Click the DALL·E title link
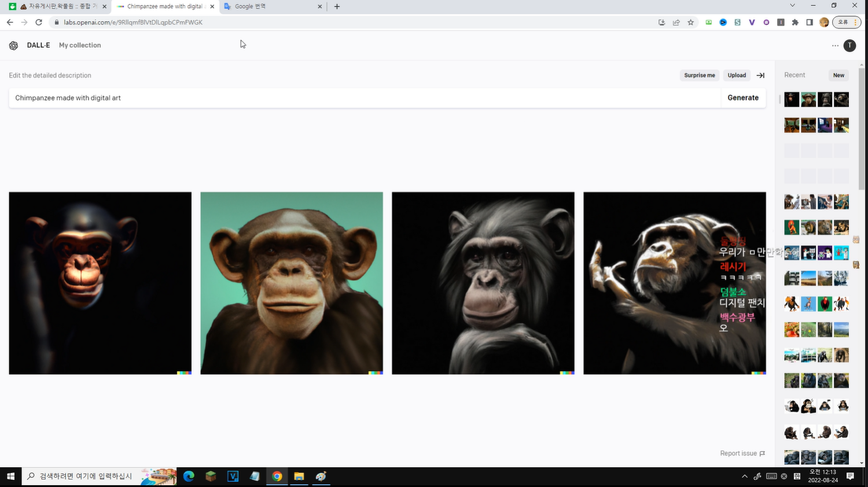The width and height of the screenshot is (868, 487). tap(38, 45)
